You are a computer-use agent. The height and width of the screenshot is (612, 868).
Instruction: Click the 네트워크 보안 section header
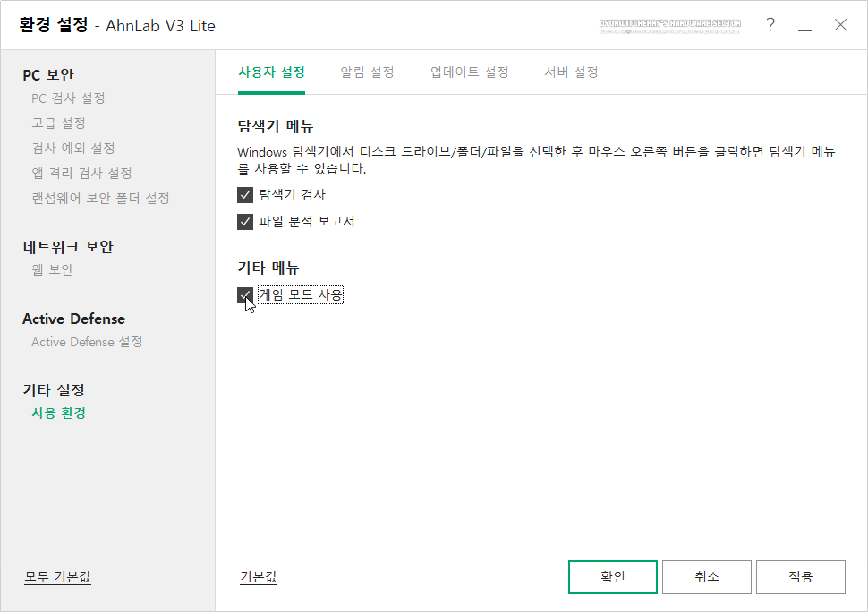coord(68,247)
